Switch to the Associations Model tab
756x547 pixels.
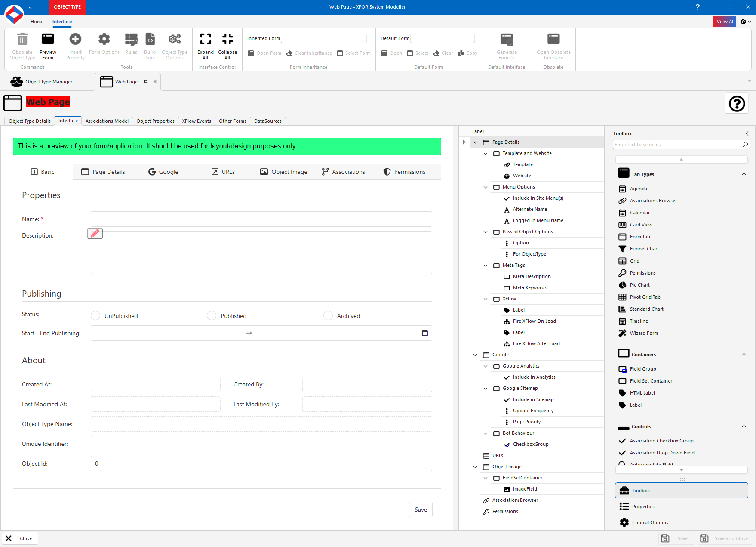coord(107,121)
